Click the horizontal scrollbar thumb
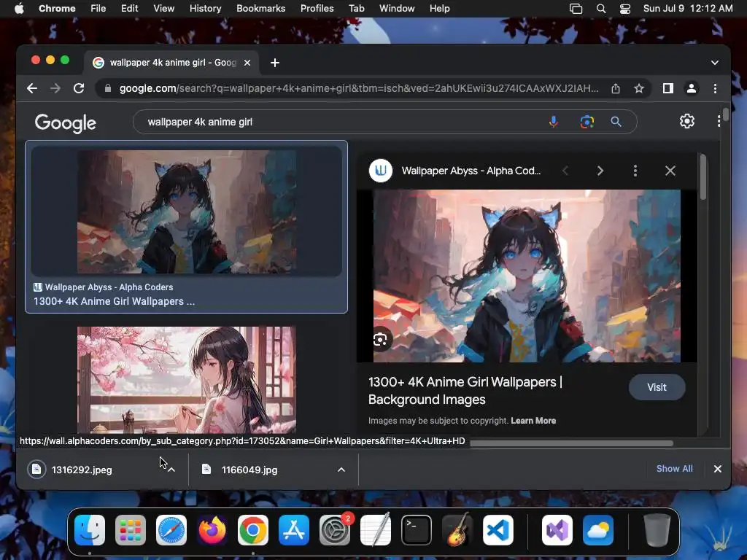Screen dimensions: 747x560 coord(571,444)
